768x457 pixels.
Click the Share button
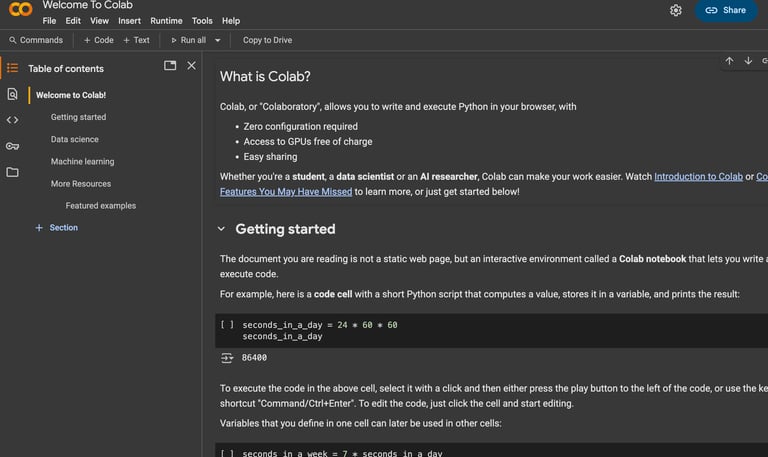click(x=726, y=10)
